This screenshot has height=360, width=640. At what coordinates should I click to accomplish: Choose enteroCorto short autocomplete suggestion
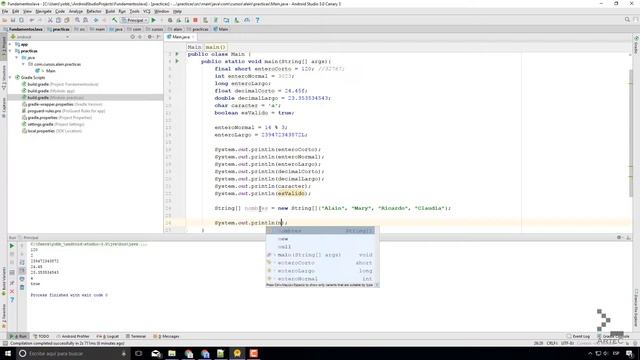tap(320, 263)
